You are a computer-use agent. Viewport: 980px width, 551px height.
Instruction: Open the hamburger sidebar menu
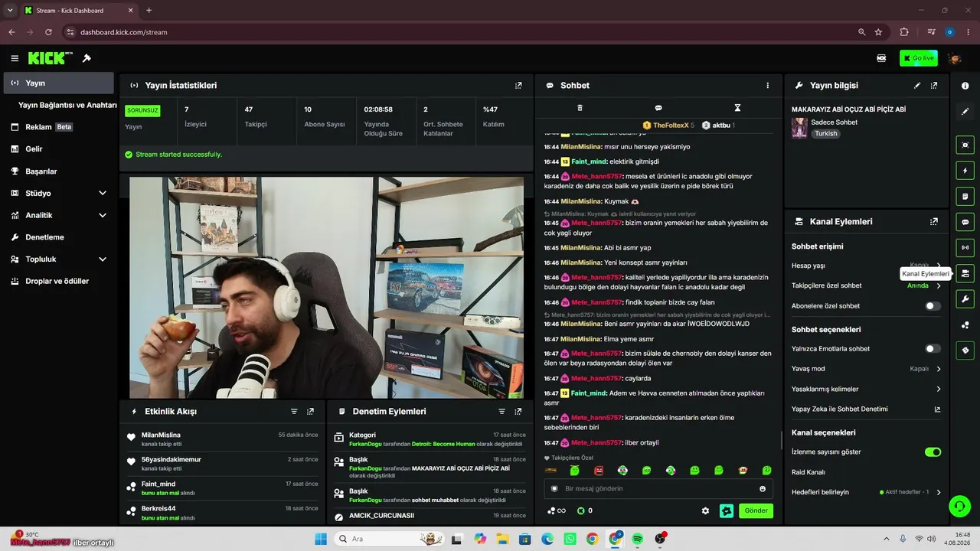coord(15,58)
